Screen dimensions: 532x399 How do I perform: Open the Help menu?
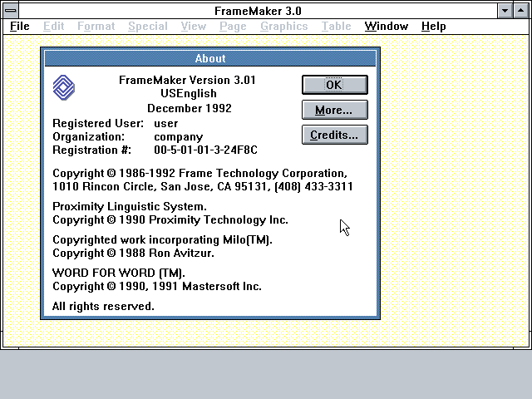point(433,26)
